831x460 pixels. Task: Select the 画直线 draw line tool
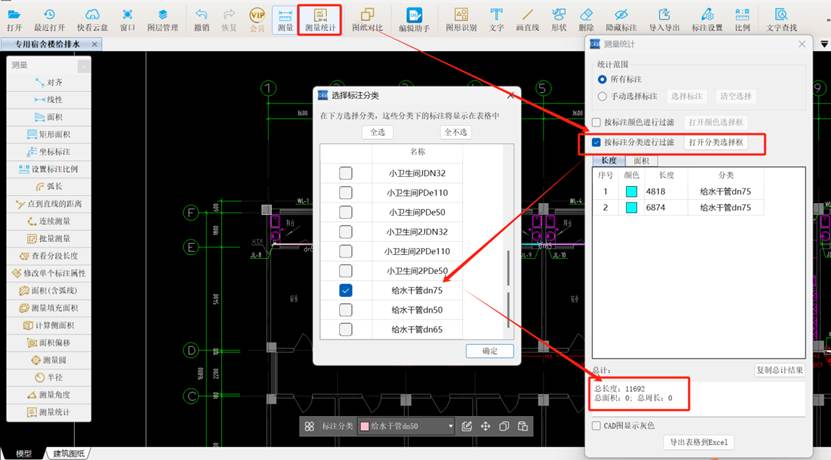click(527, 20)
